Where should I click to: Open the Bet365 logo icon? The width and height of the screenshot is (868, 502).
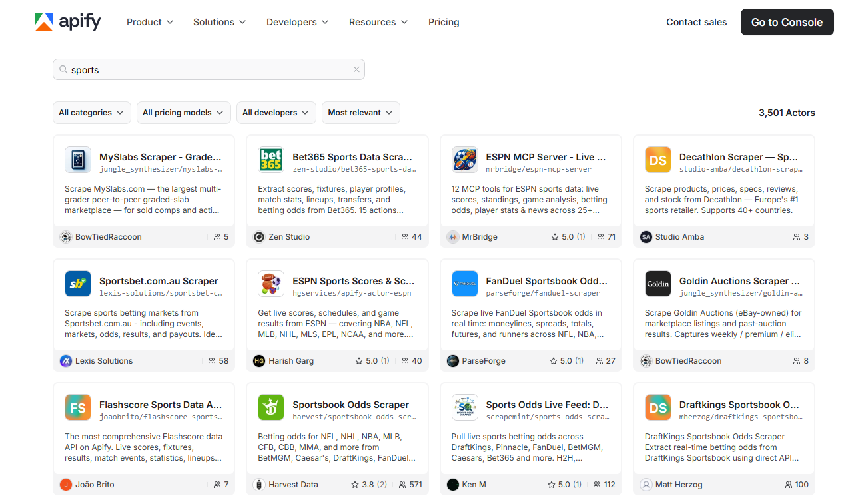[x=271, y=160]
